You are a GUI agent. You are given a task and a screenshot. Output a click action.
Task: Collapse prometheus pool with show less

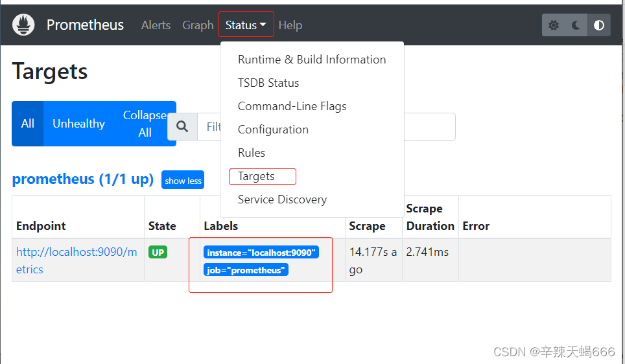point(183,180)
